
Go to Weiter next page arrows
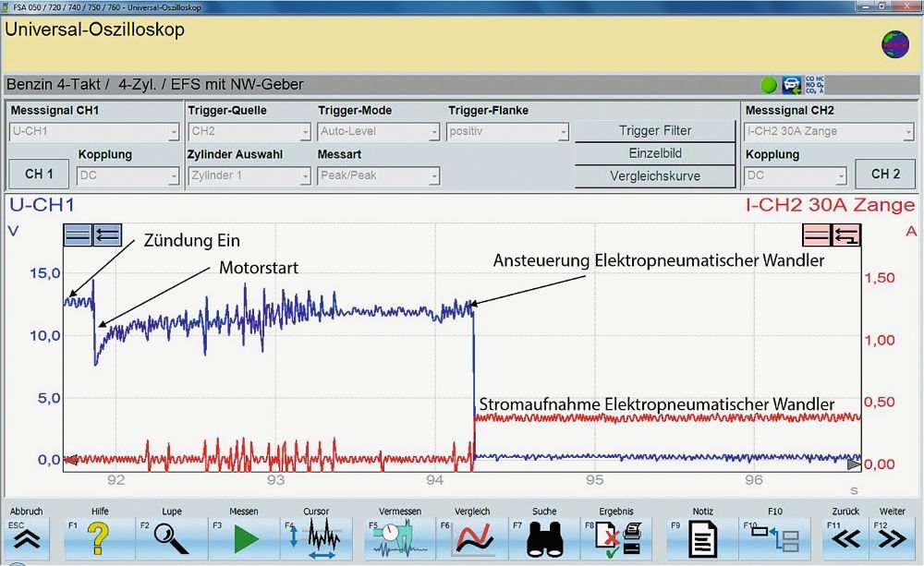(x=892, y=539)
